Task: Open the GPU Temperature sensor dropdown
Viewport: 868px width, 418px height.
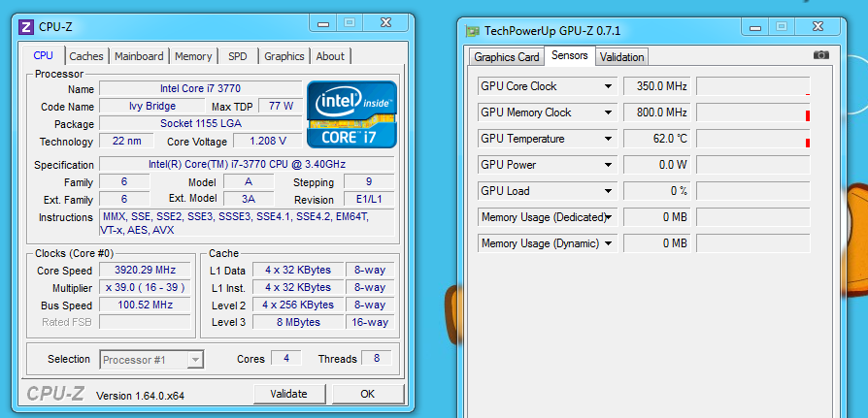Action: pyautogui.click(x=608, y=139)
